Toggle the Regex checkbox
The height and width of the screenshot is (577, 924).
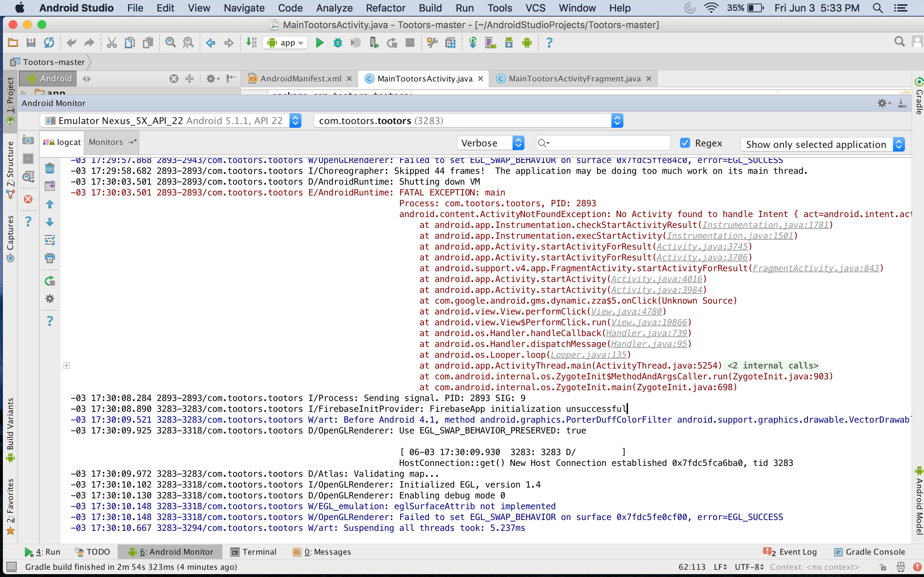click(685, 143)
